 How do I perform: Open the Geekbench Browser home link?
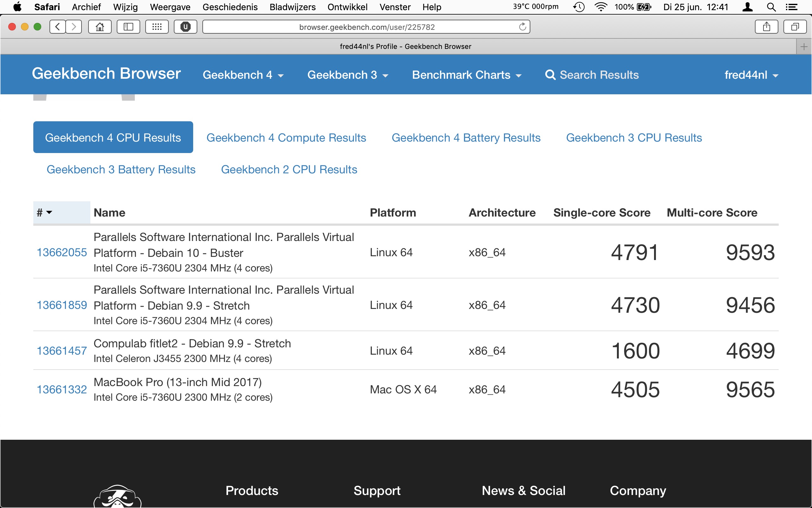[x=106, y=73]
